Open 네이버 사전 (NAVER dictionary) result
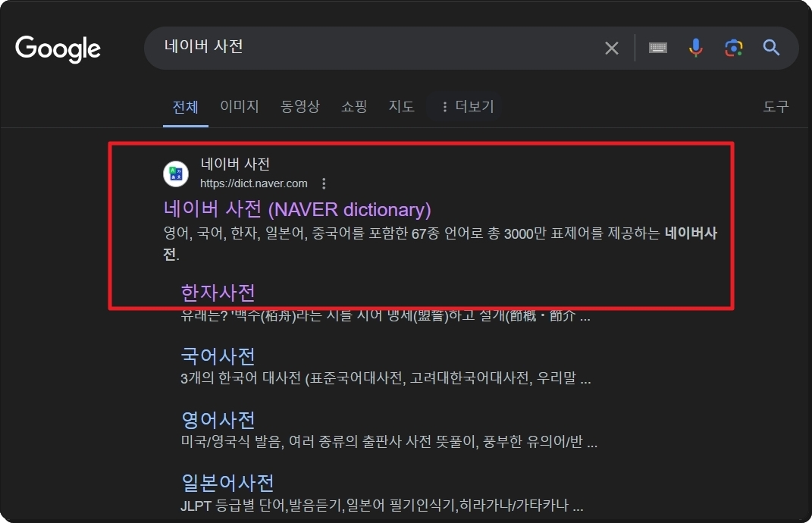812x523 pixels. point(297,209)
